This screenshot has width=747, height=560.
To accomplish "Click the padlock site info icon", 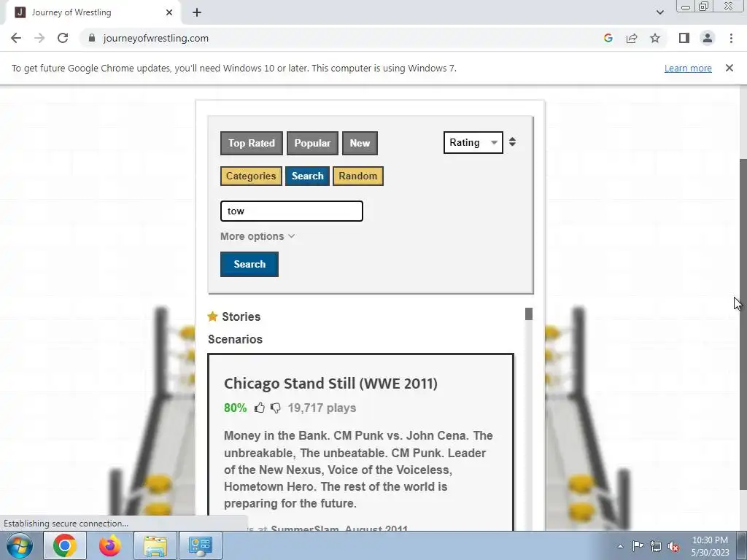I will [x=92, y=38].
